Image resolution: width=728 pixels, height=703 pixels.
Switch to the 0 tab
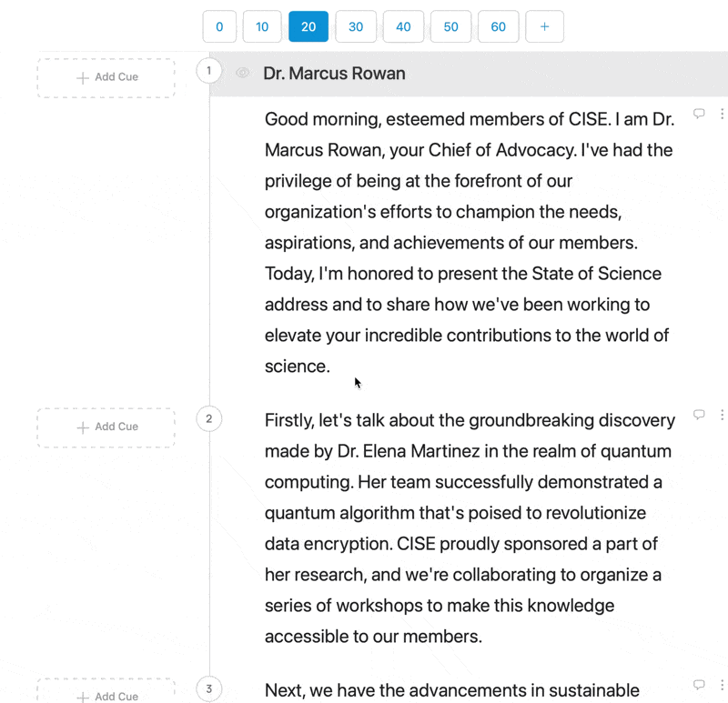click(x=219, y=26)
